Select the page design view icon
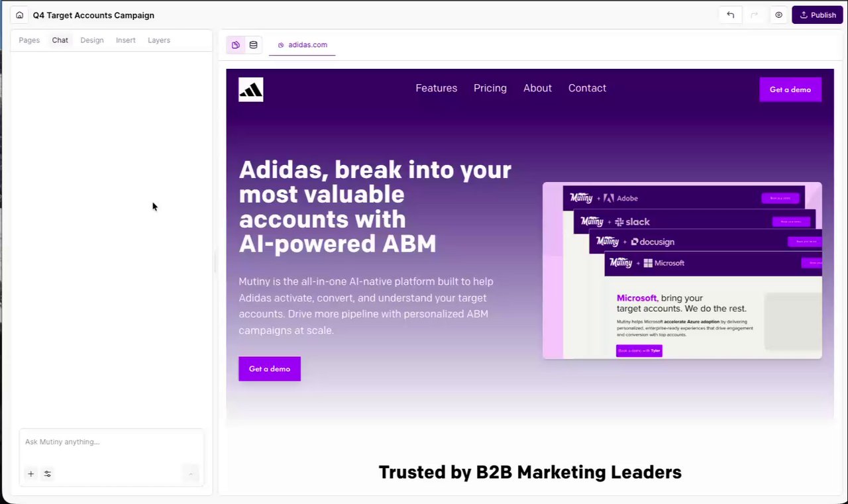 point(235,45)
